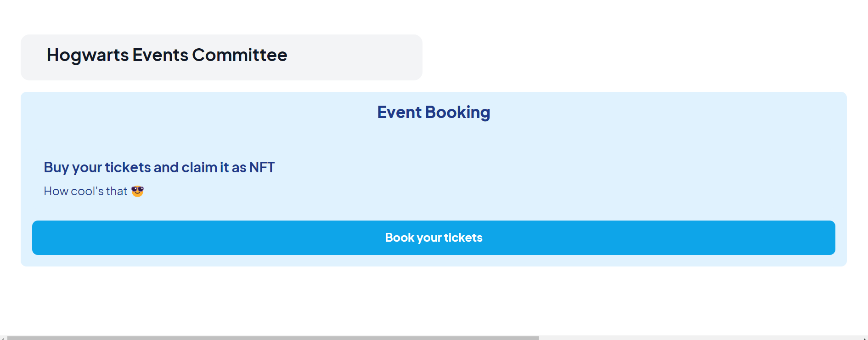Click the Event Booking heading
The image size is (868, 340).
click(434, 112)
